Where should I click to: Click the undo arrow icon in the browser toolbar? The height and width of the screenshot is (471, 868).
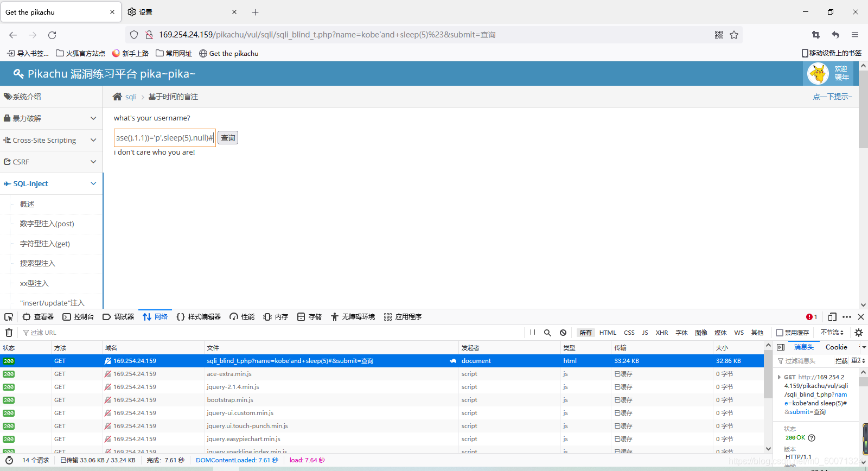tap(835, 35)
